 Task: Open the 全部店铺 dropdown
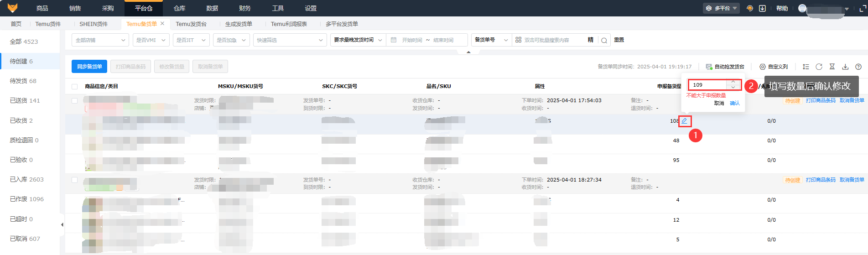coord(100,40)
